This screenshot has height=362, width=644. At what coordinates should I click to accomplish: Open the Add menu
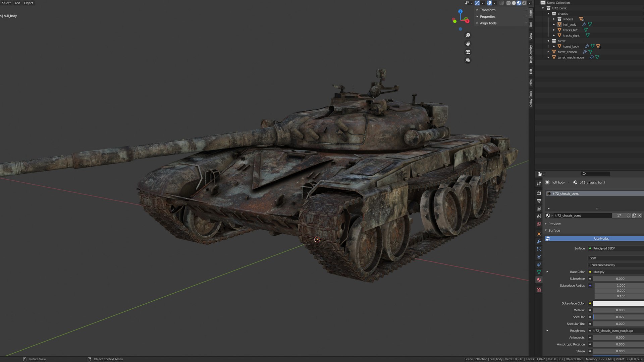[17, 3]
